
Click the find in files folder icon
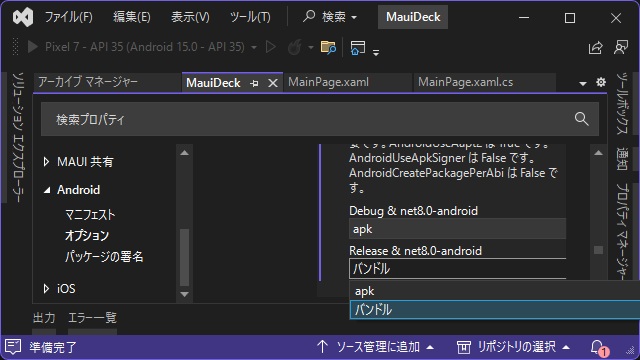point(328,47)
